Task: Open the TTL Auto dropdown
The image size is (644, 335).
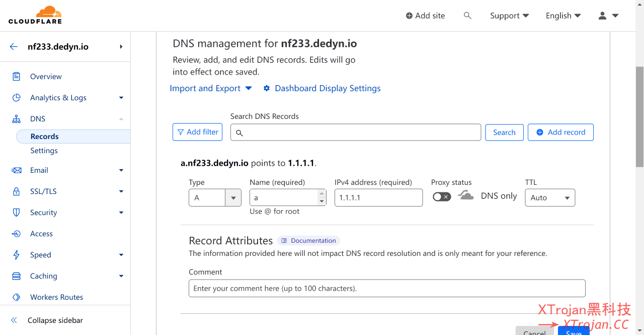Action: point(549,198)
